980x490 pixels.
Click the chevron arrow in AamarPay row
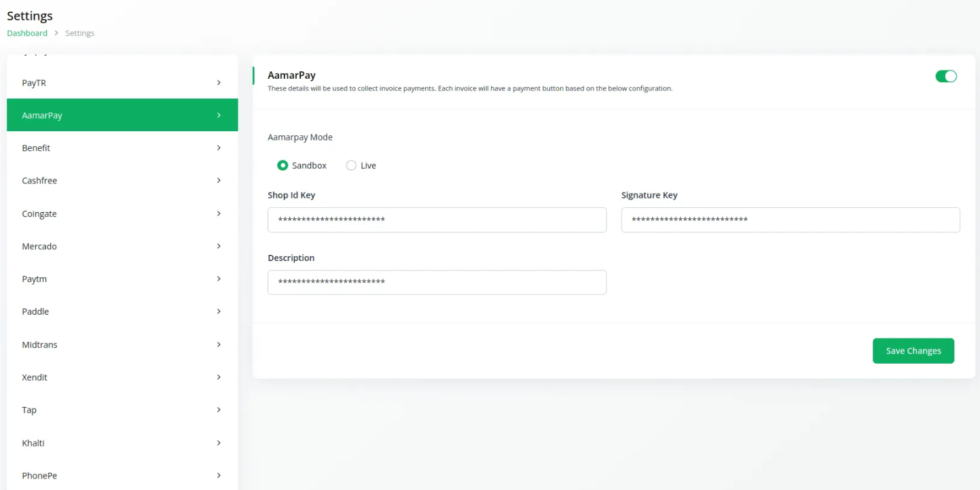(219, 115)
